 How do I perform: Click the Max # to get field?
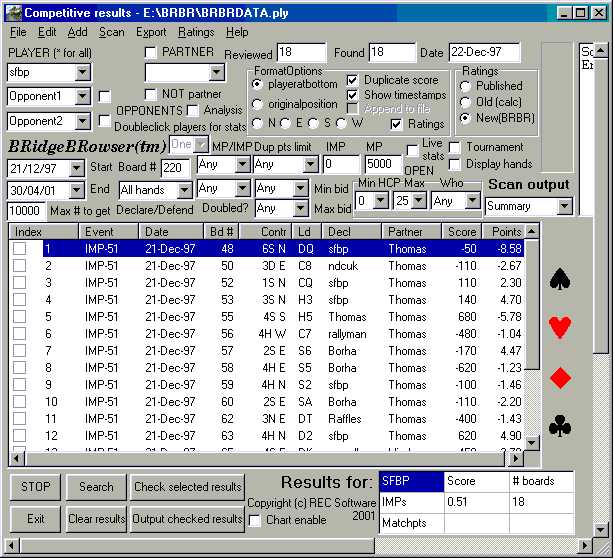pos(27,211)
